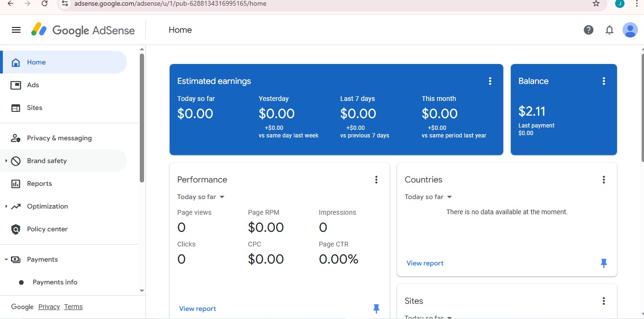The image size is (644, 319).
Task: Click the sidebar scrollbar thumb
Action: click(142, 118)
